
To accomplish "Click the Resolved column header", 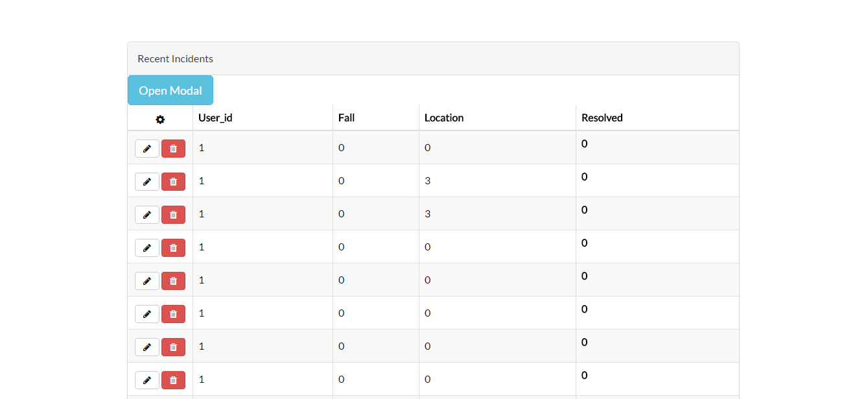I will (x=602, y=118).
